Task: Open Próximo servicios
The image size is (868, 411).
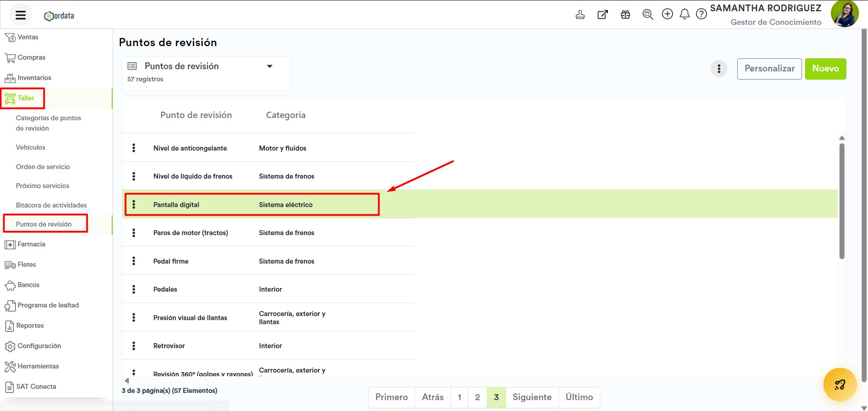Action: 43,186
